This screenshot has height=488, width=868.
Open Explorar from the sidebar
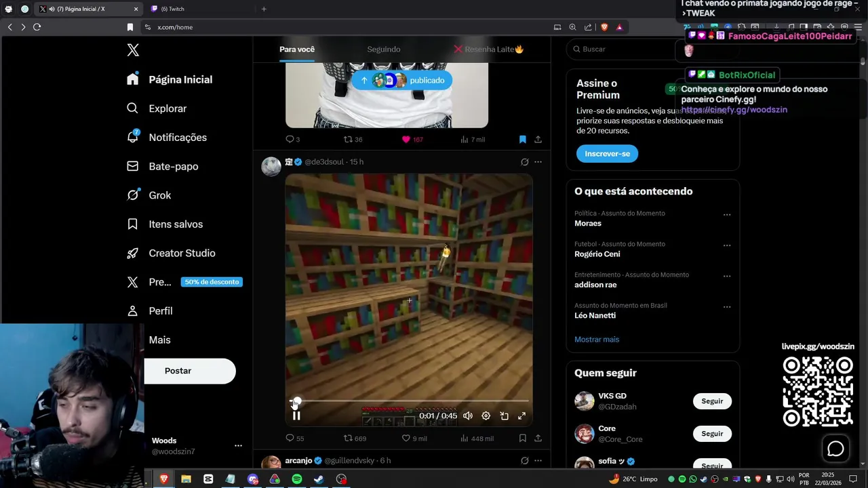tap(157, 108)
